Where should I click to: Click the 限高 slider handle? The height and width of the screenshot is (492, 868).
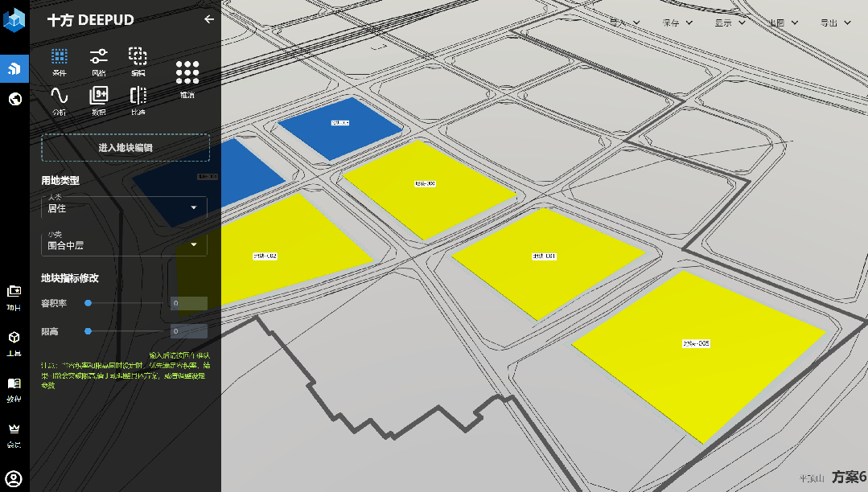tap(88, 331)
